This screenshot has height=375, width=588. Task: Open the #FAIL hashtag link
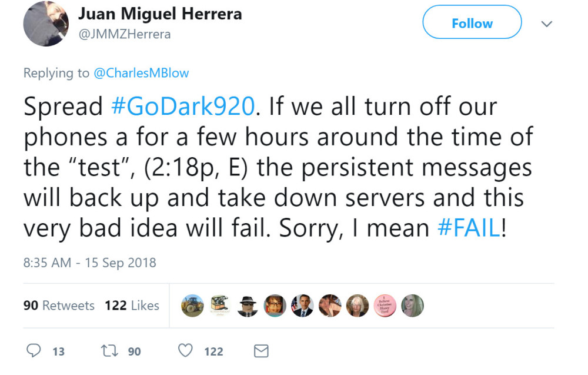(x=468, y=228)
